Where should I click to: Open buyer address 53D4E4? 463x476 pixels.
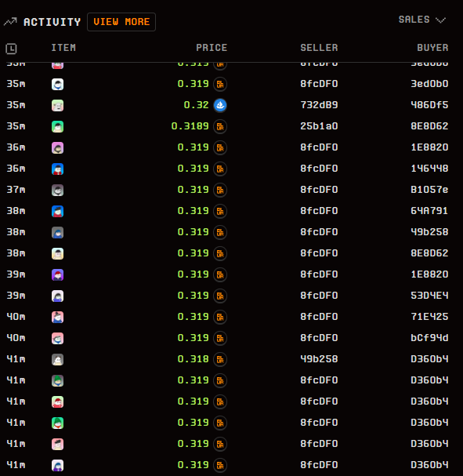tap(429, 296)
